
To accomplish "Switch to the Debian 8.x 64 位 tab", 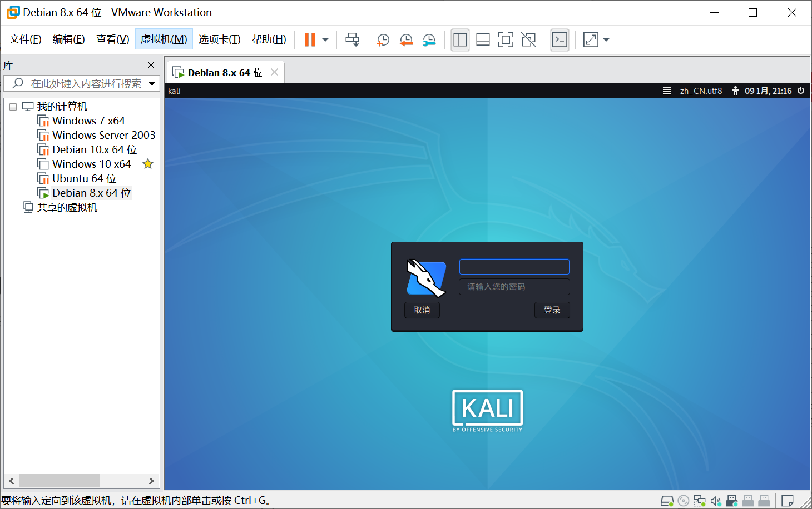I will pyautogui.click(x=225, y=73).
